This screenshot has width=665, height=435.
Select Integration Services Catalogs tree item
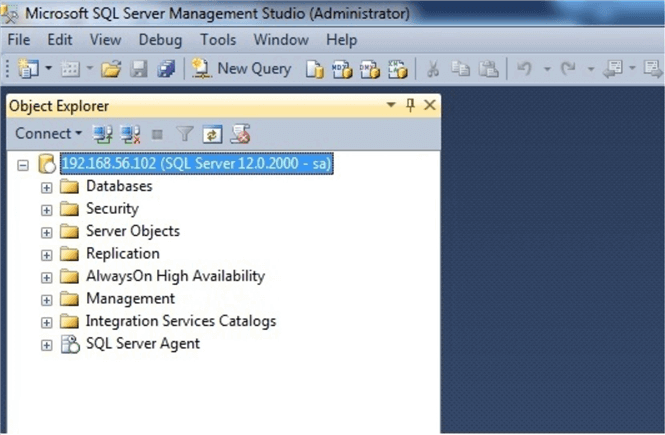click(181, 321)
